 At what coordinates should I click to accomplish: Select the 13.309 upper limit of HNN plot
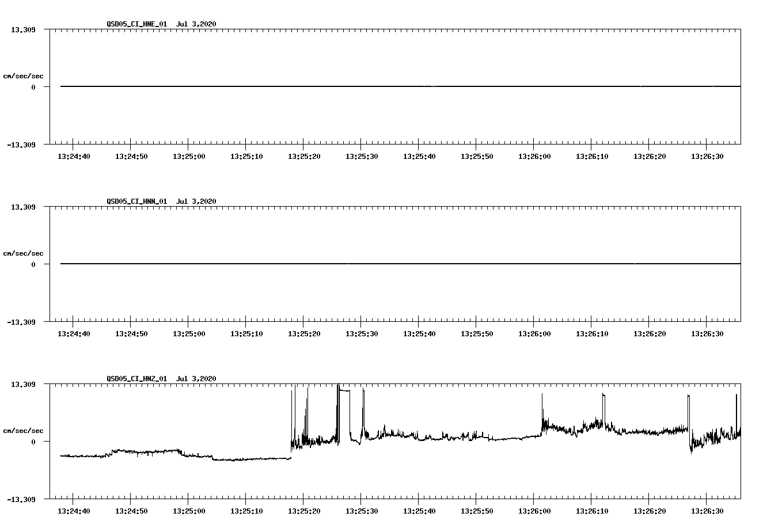[23, 207]
